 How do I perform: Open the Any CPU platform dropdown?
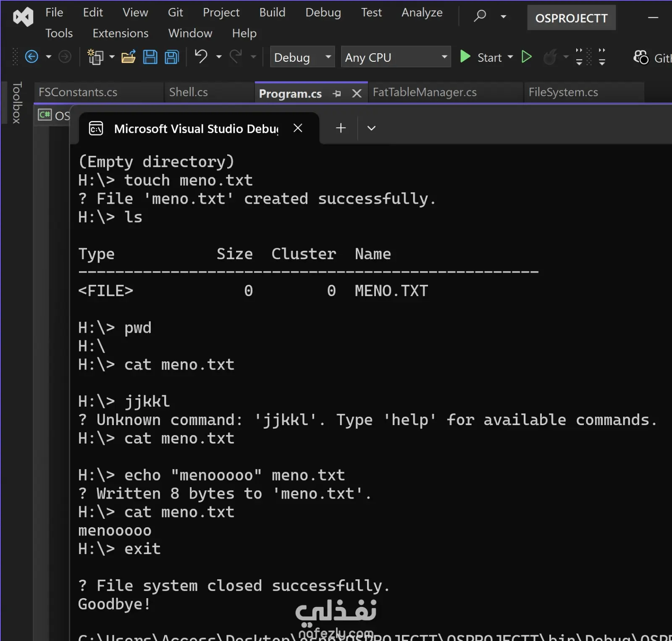pos(396,57)
